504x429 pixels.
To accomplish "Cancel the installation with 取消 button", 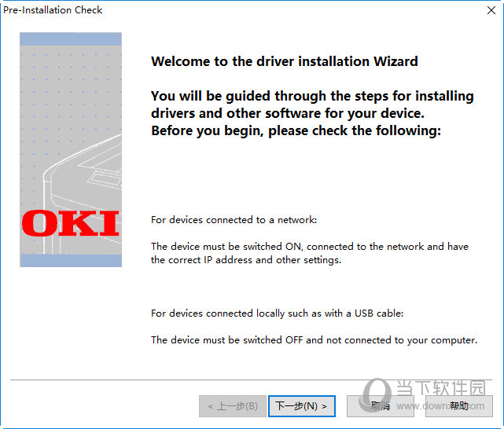I will click(x=381, y=406).
